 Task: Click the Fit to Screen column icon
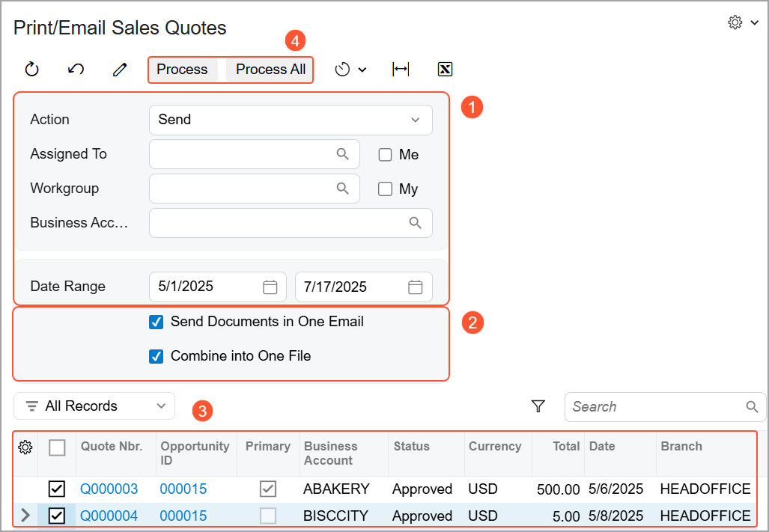pyautogui.click(x=401, y=70)
